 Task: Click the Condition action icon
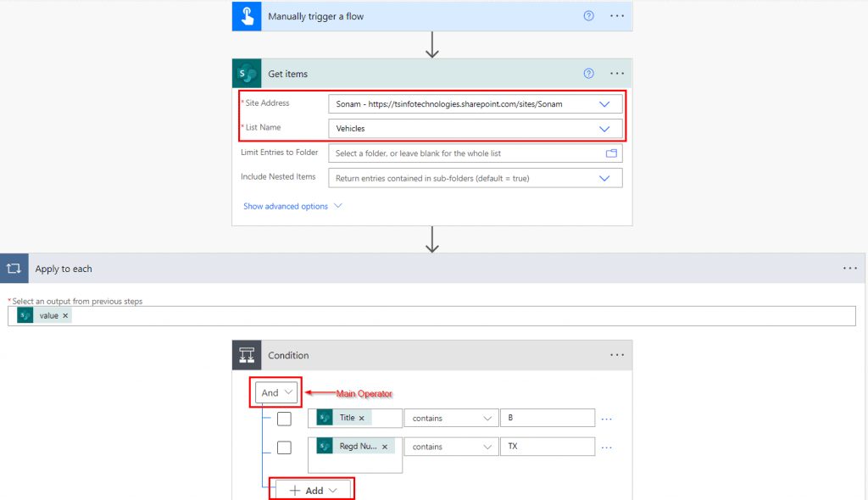click(247, 355)
